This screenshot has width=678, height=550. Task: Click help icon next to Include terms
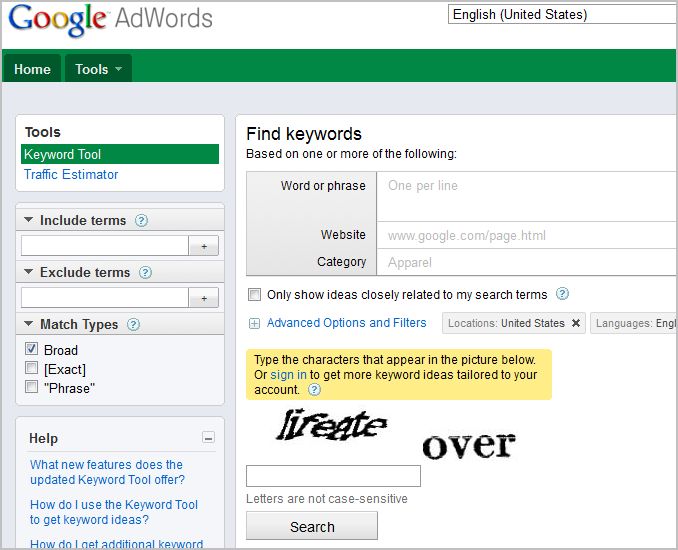[x=142, y=221]
